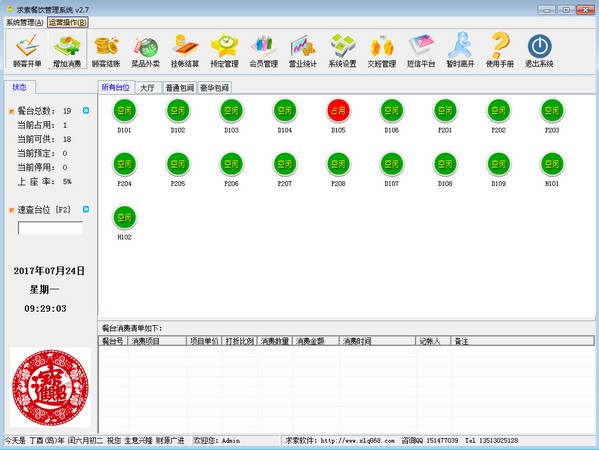The height and width of the screenshot is (450, 599).
Task: Open the 系统管理(A) menu
Action: tap(25, 23)
